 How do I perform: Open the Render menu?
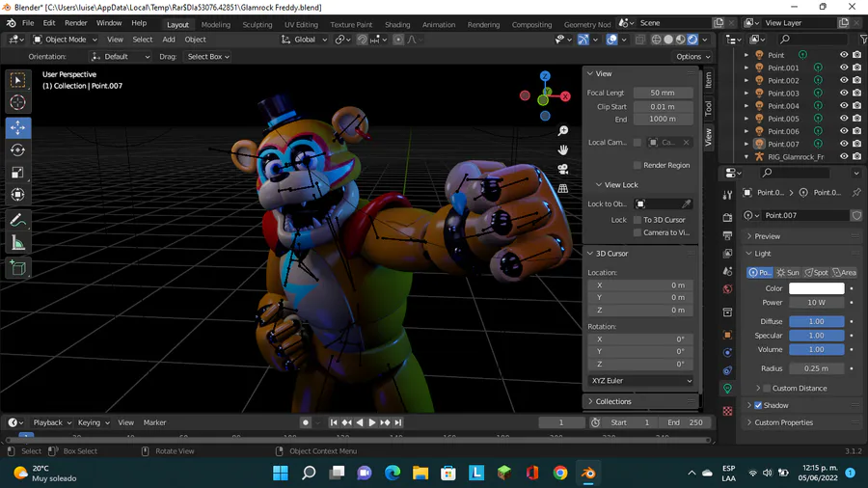[75, 23]
